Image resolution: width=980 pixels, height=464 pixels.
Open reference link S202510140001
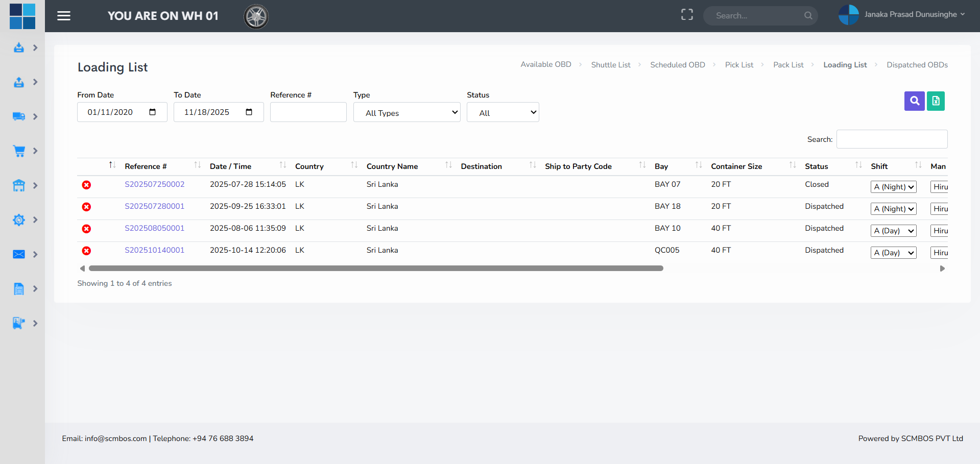coord(155,250)
